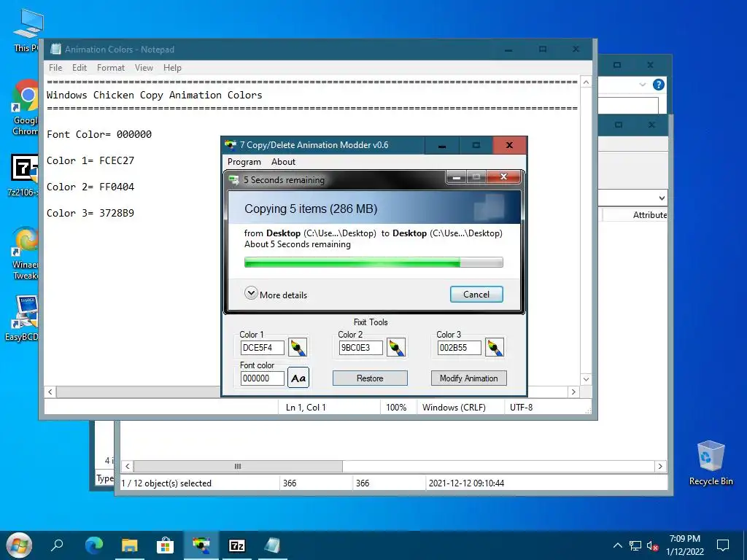
Task: Open Microsoft Store from taskbar
Action: [x=166, y=545]
